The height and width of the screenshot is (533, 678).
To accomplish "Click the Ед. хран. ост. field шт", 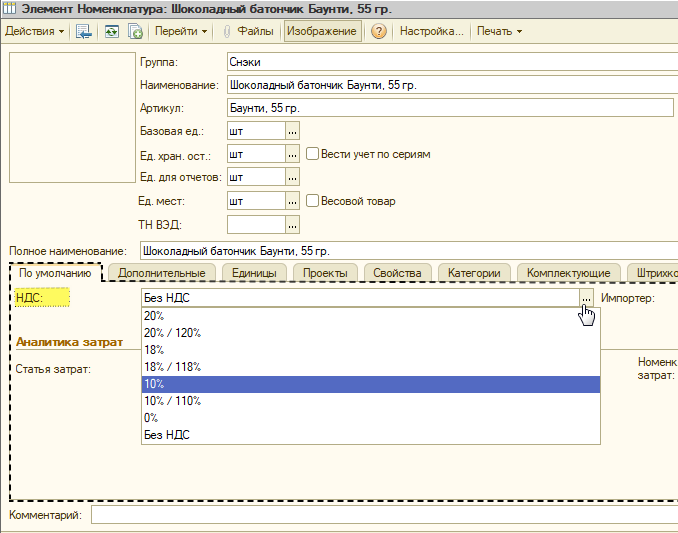I will [x=256, y=154].
